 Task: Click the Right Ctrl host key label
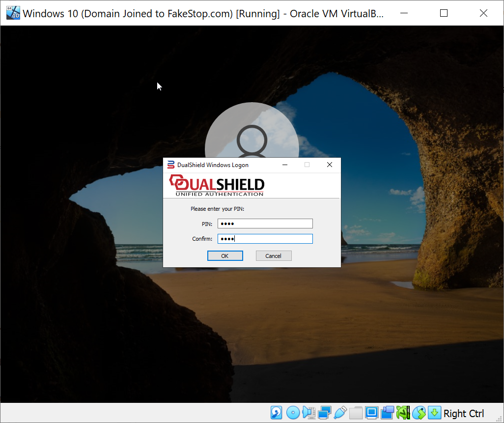pyautogui.click(x=463, y=413)
